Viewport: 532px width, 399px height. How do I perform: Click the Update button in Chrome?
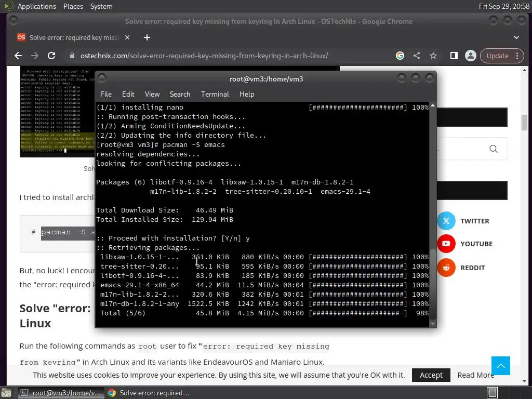point(497,56)
